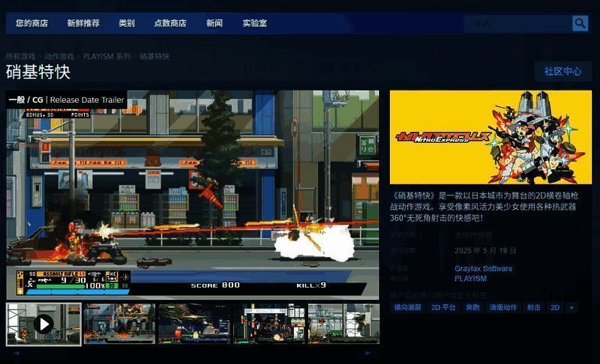Open the 您的商店 menu
Image resolution: width=600 pixels, height=364 pixels.
31,23
